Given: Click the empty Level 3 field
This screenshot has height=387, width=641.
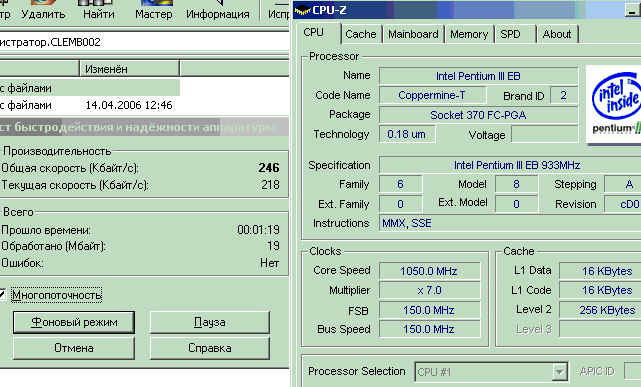Looking at the screenshot, I should pos(600,329).
